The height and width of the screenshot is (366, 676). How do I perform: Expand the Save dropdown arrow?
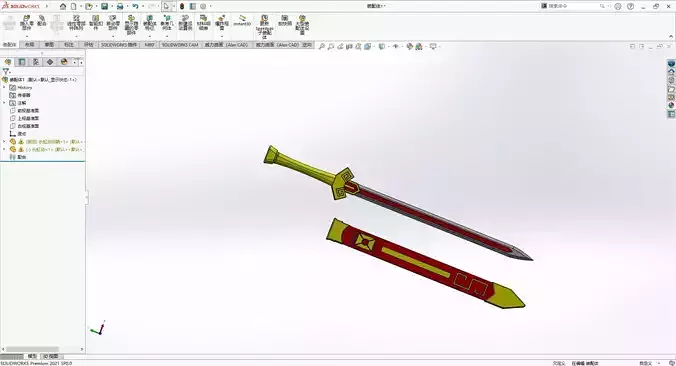click(x=112, y=6)
